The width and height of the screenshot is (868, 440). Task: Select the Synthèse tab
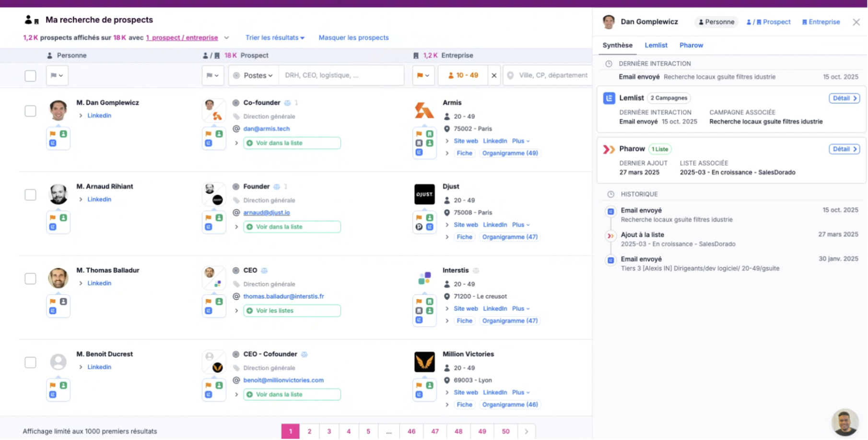617,45
